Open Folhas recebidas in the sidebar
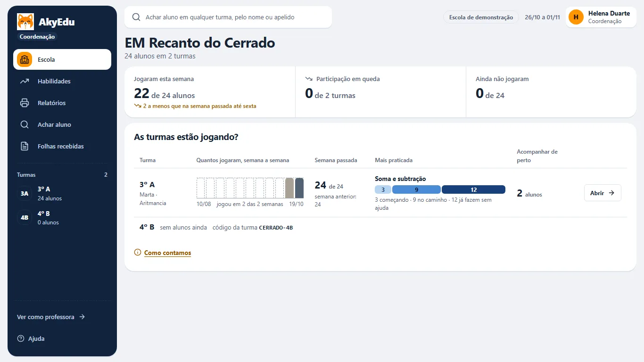 click(62, 146)
